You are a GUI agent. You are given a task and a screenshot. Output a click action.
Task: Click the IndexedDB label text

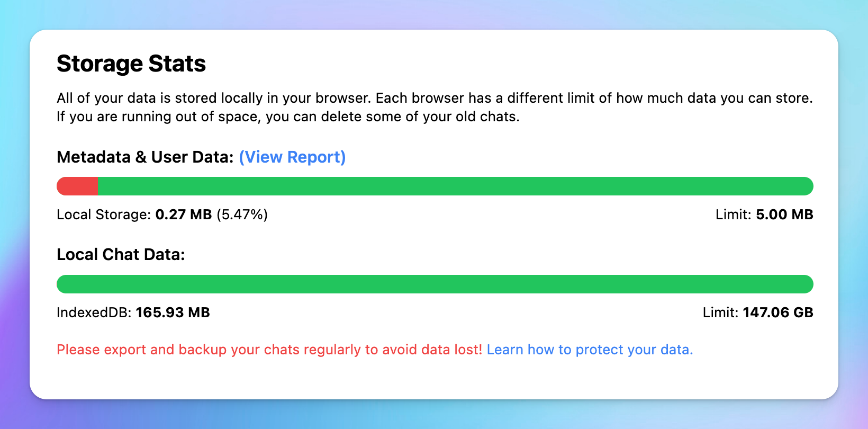click(94, 312)
